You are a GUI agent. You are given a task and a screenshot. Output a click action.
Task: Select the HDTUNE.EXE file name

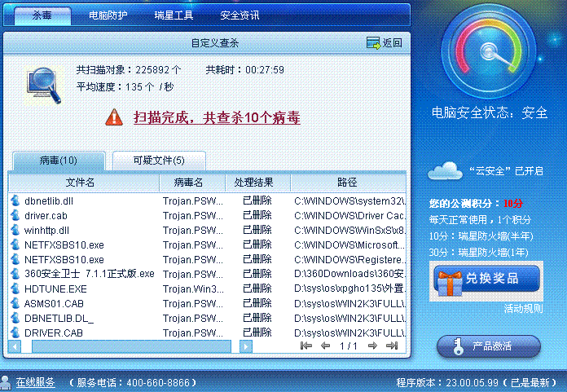(55, 289)
